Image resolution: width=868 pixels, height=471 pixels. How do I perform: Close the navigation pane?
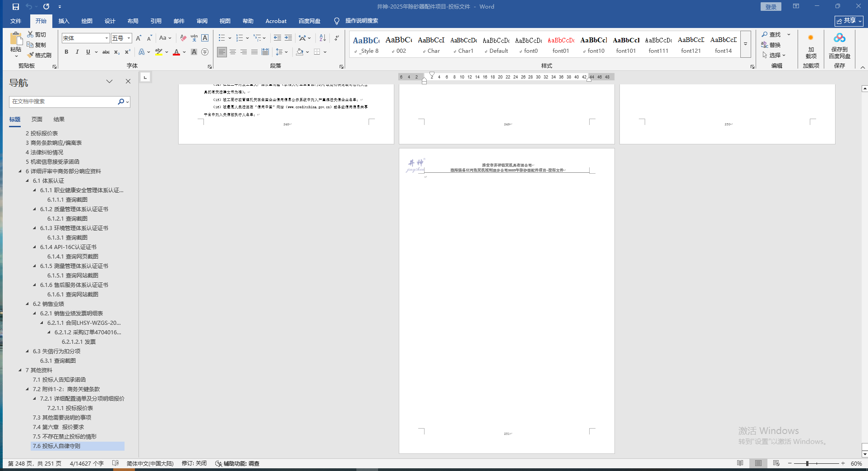pos(128,81)
